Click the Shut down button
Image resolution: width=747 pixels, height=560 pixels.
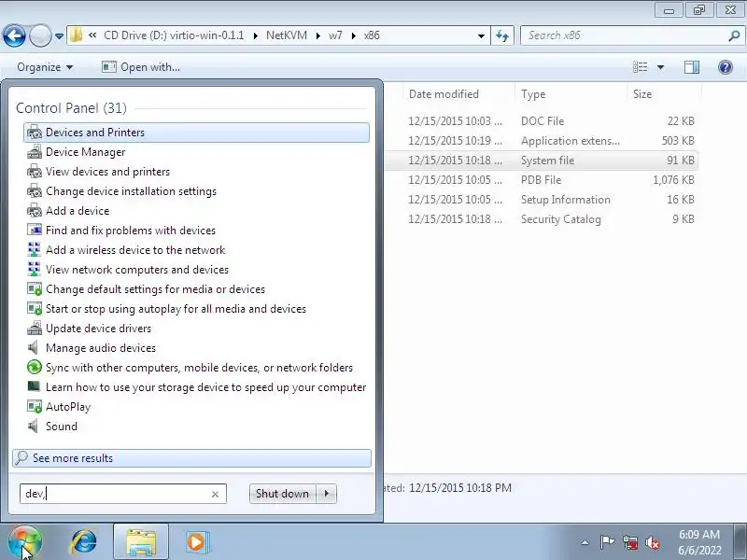283,494
